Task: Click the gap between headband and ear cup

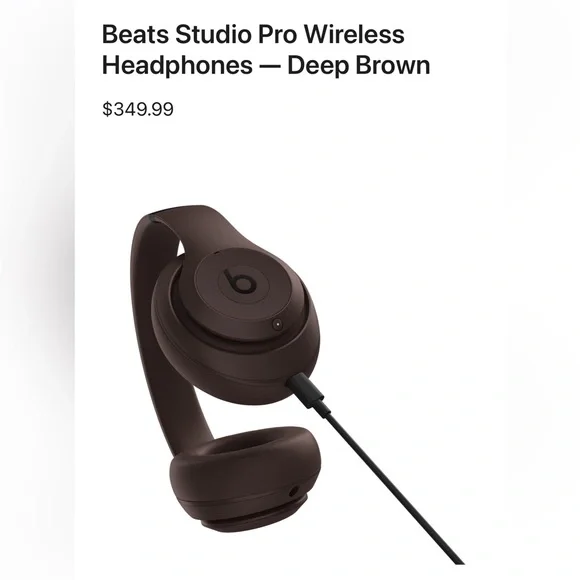Action: [180, 248]
